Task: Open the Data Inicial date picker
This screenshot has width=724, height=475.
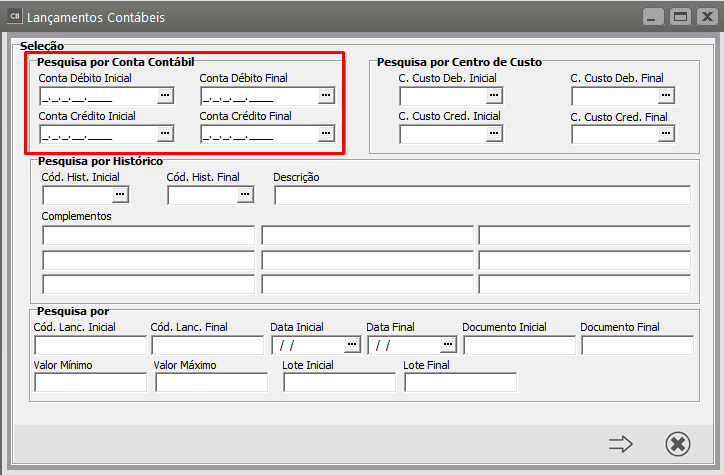Action: pos(351,345)
